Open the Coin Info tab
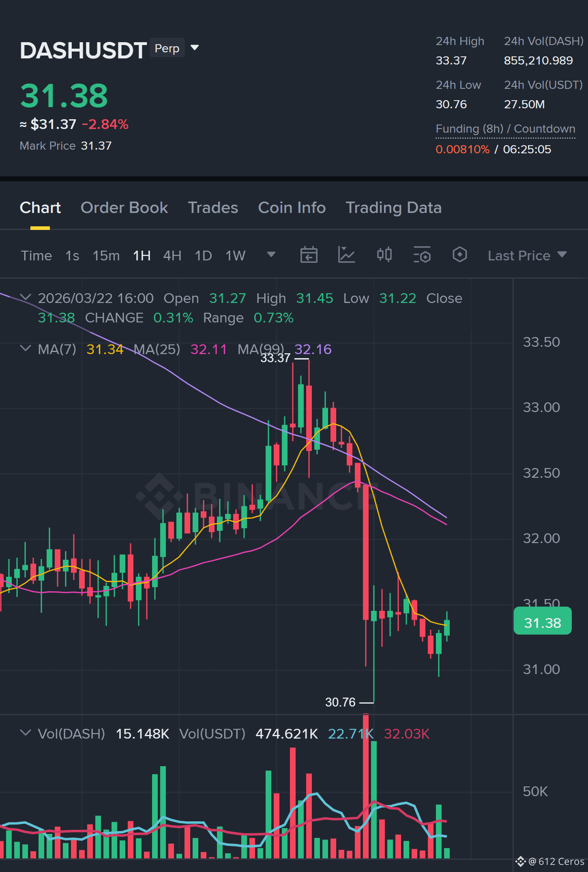Viewport: 588px width, 872px height. click(x=292, y=208)
